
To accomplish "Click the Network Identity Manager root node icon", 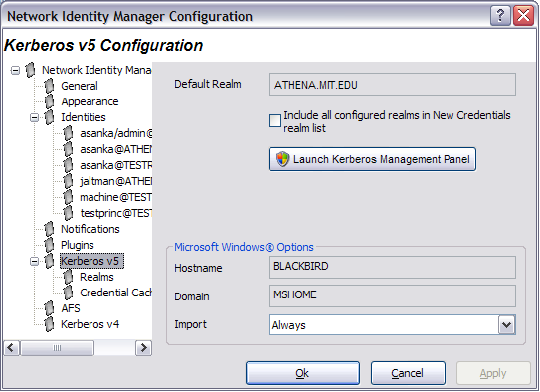I will [x=30, y=70].
